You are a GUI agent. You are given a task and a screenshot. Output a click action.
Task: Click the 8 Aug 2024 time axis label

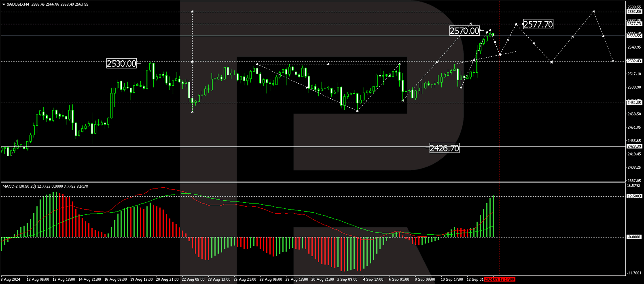coord(10,280)
